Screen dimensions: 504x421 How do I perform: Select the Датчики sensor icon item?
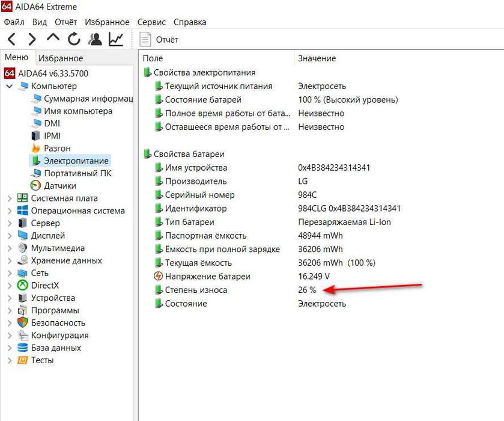[59, 186]
